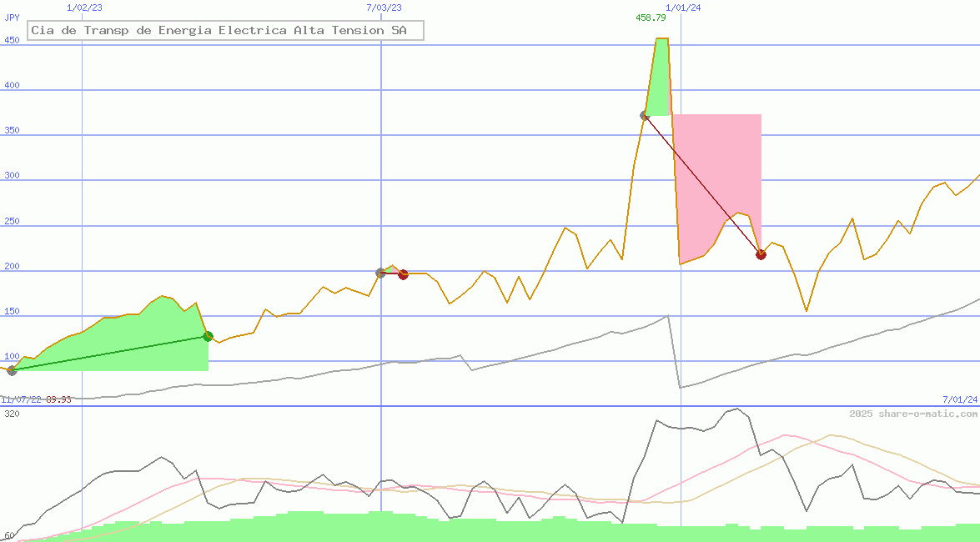Click the 458.79 peak price label
Viewport: 980px width, 542px height.
pyautogui.click(x=651, y=18)
